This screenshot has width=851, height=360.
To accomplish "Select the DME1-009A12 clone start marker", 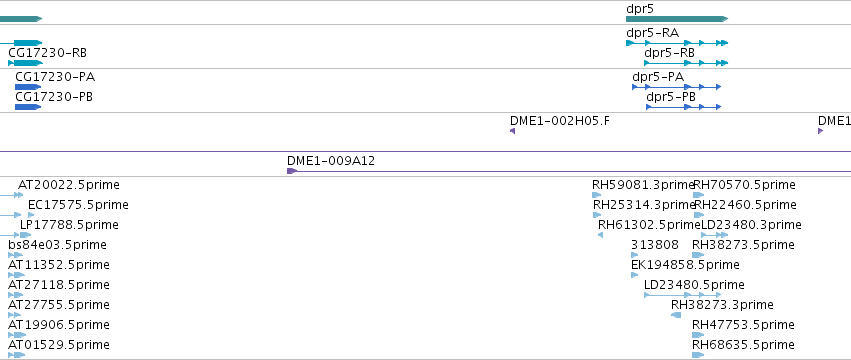I will [292, 171].
